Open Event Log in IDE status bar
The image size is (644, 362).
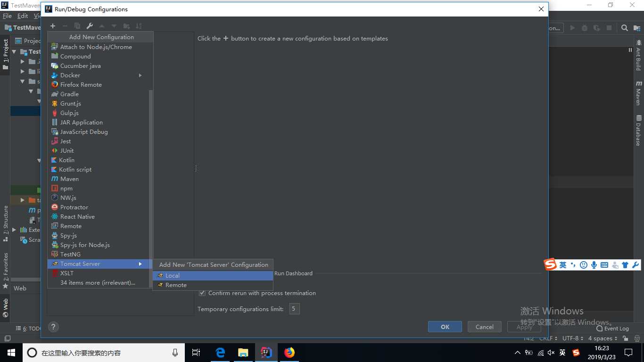(613, 328)
